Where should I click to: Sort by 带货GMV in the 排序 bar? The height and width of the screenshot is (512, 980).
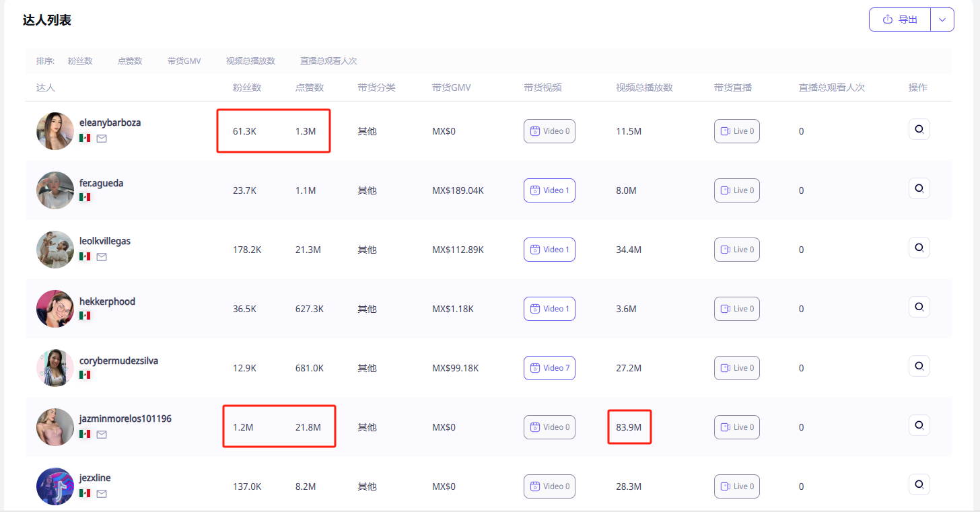(184, 61)
